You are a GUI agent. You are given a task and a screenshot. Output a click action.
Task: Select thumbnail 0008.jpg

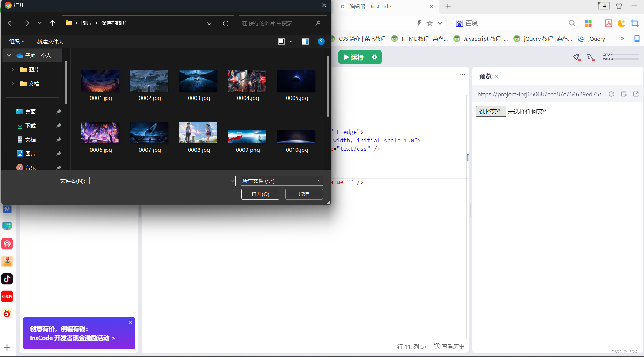coord(198,133)
